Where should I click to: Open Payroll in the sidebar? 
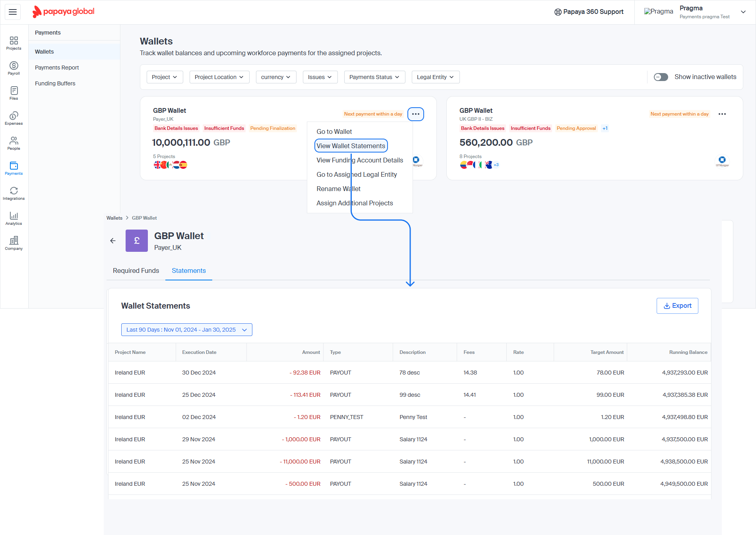(x=14, y=68)
